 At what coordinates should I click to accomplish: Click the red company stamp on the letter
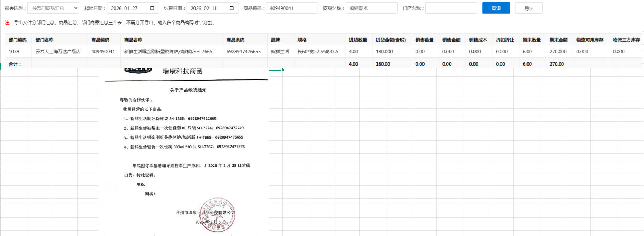tap(217, 215)
